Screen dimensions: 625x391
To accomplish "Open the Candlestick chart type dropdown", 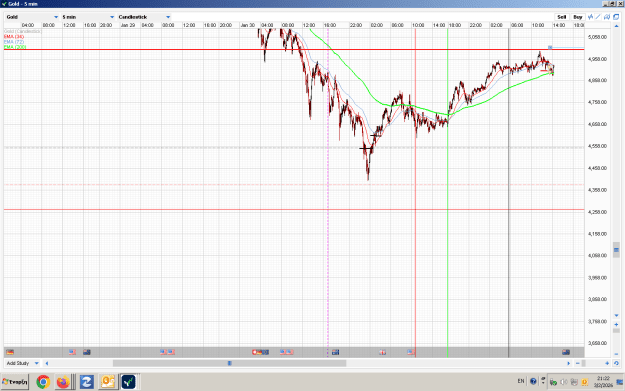I will point(144,17).
